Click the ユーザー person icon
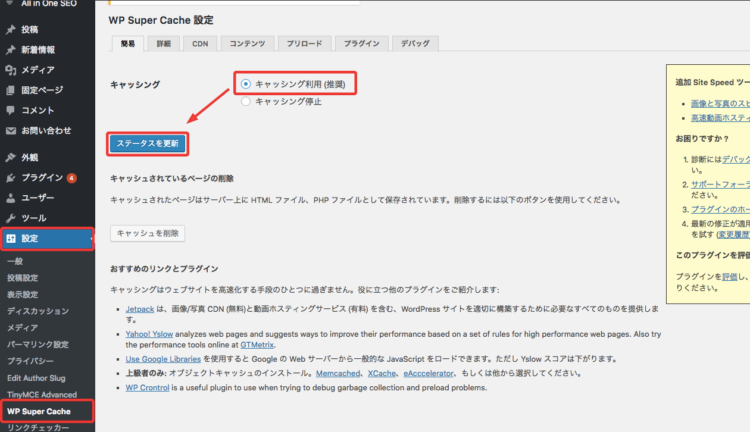The height and width of the screenshot is (432, 750). (x=10, y=198)
